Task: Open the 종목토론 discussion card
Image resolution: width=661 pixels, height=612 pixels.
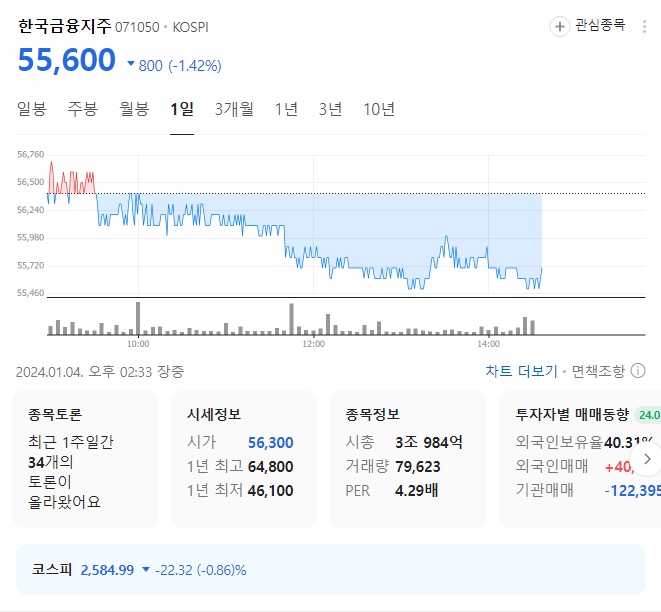Action: 86,459
